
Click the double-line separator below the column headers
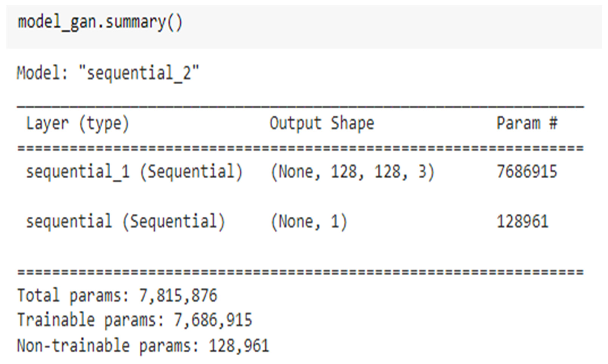point(300,148)
